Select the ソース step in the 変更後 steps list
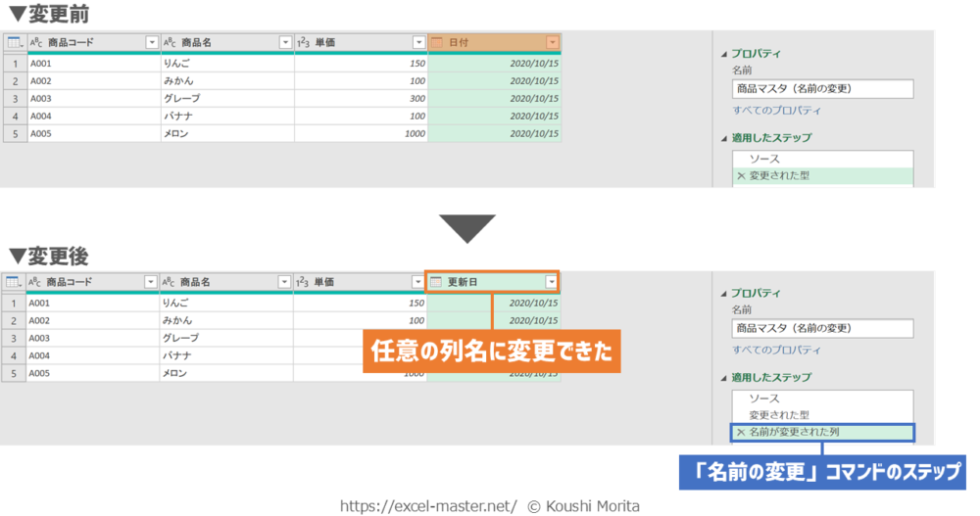 [764, 399]
